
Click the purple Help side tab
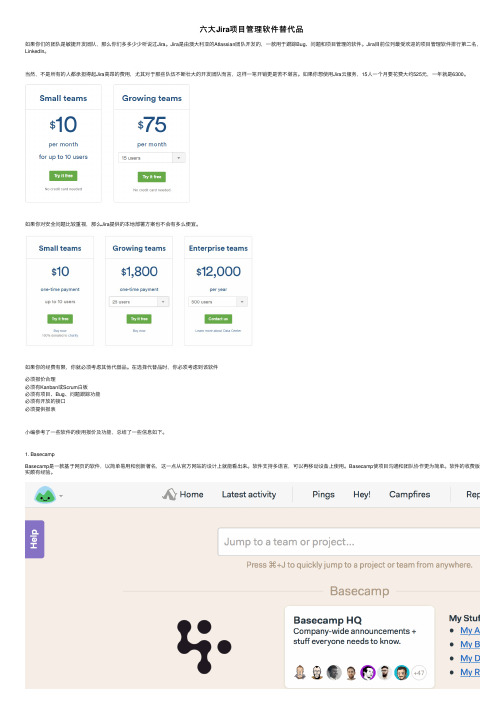point(35,539)
